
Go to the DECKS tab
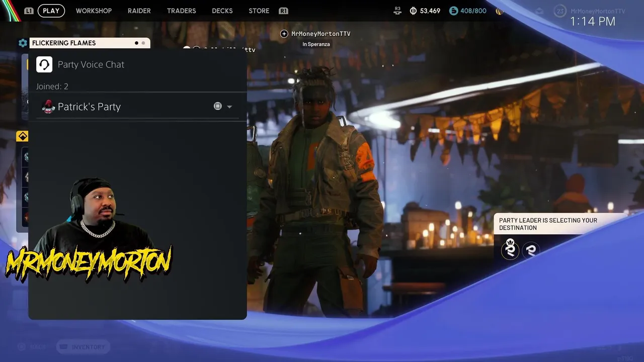222,11
